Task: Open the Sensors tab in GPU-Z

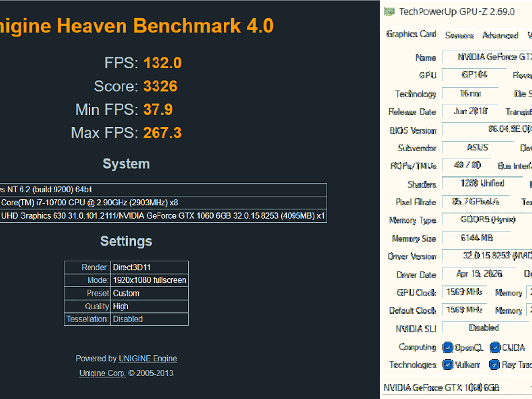Action: click(x=459, y=35)
